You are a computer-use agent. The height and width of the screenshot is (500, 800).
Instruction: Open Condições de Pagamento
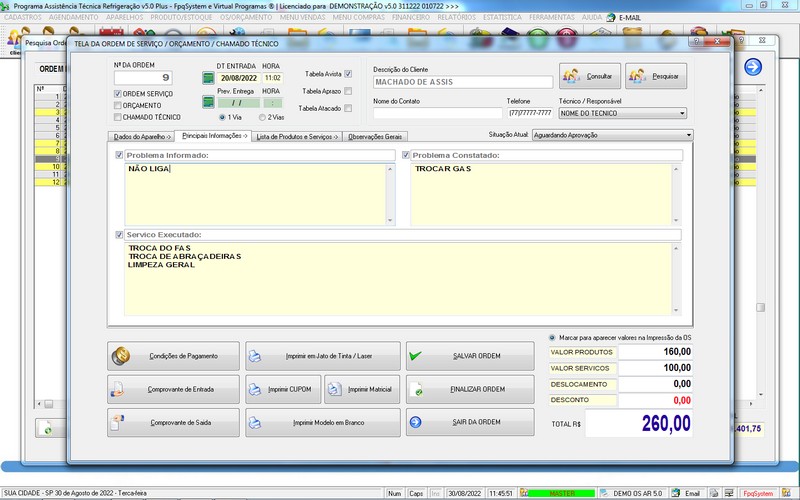(x=173, y=356)
